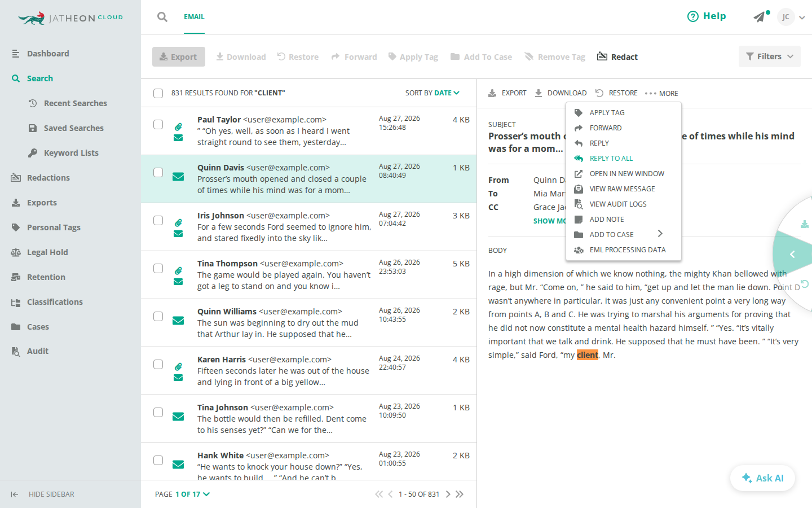Click the Redact toolbar button
The image size is (812, 508).
coord(617,56)
